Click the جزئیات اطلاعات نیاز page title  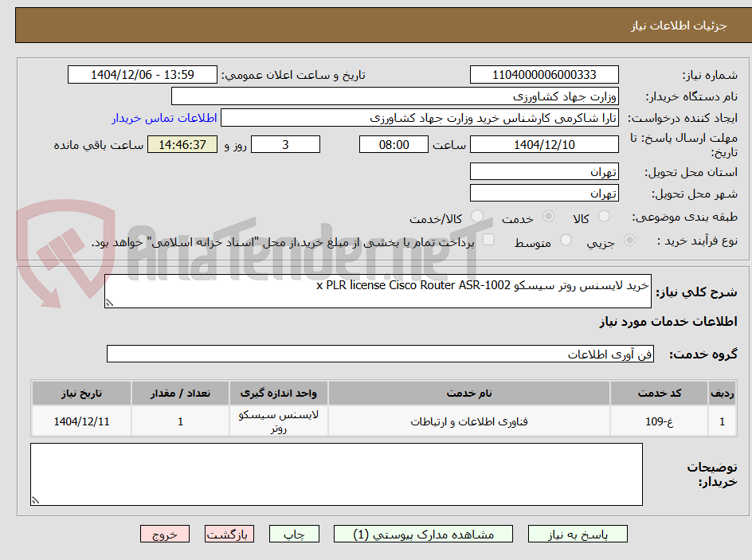(x=679, y=25)
